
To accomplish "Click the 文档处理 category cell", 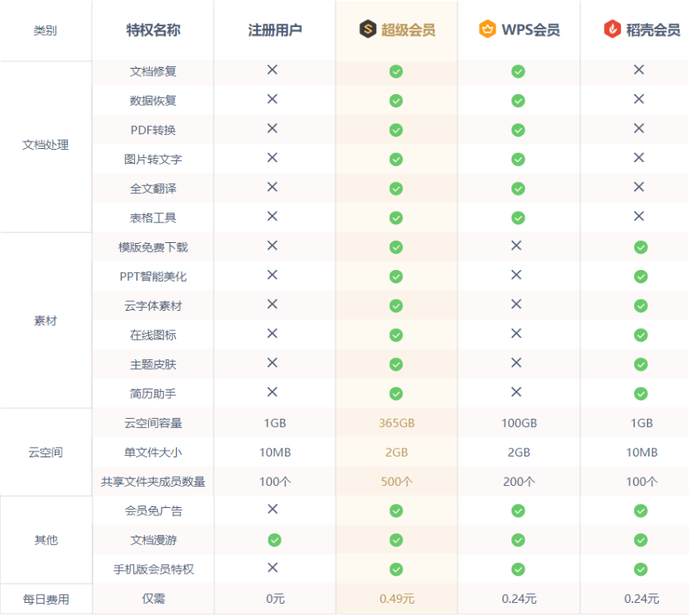I will point(46,145).
